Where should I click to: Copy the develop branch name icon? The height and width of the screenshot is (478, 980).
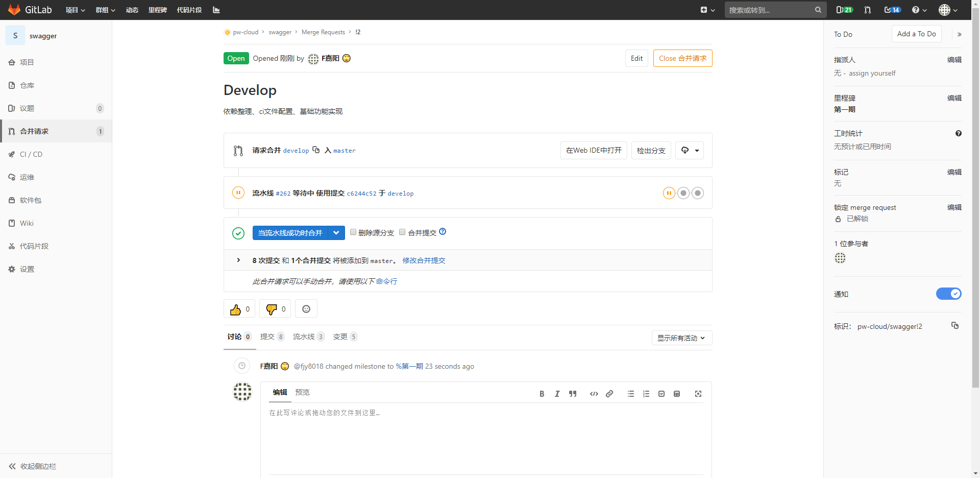tap(316, 150)
